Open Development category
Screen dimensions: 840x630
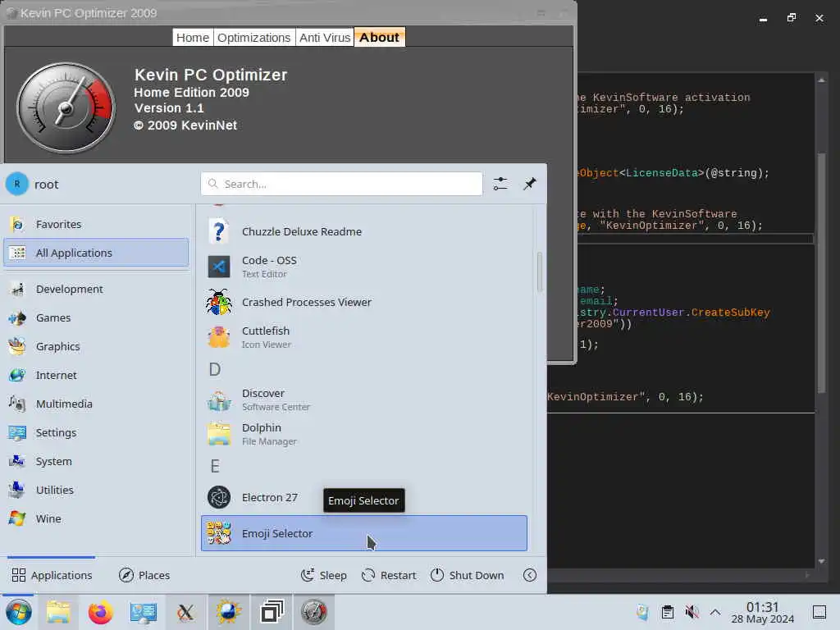click(x=97, y=289)
